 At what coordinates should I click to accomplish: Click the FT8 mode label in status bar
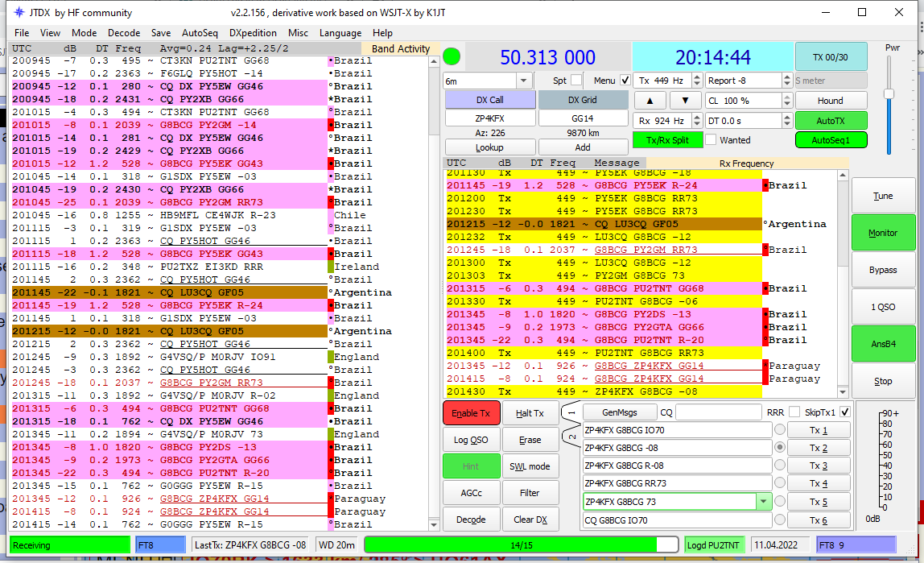click(159, 545)
